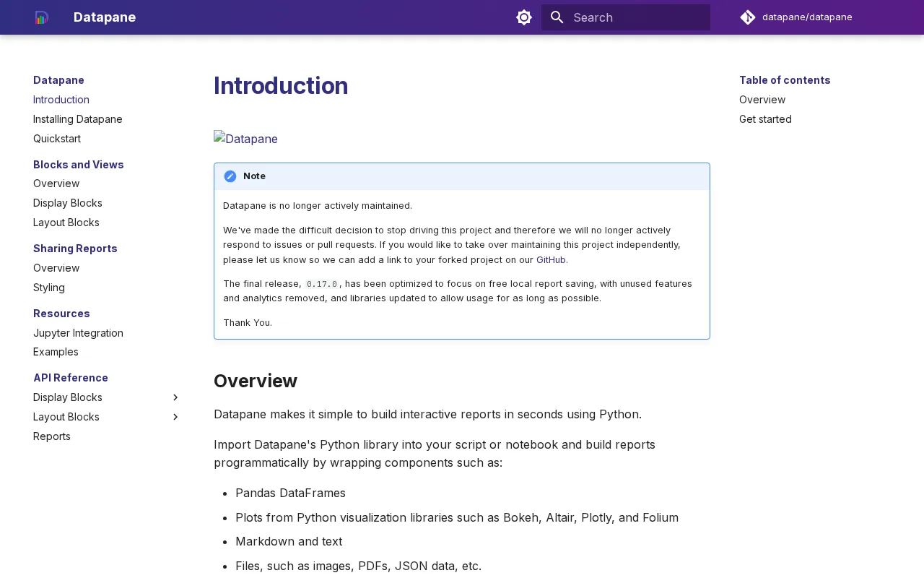Open Overview under Sharing Reports
This screenshot has height=578, width=924.
[x=56, y=268]
